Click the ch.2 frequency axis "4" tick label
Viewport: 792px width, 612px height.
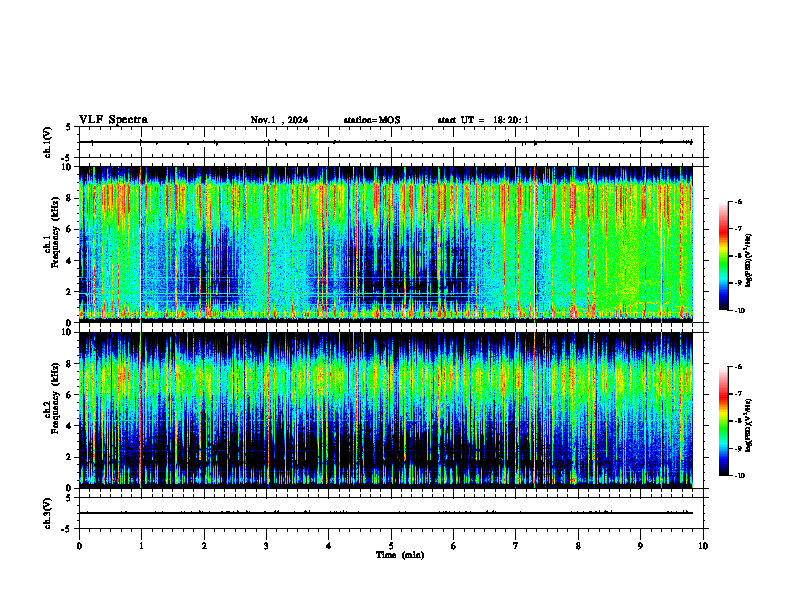tap(70, 426)
